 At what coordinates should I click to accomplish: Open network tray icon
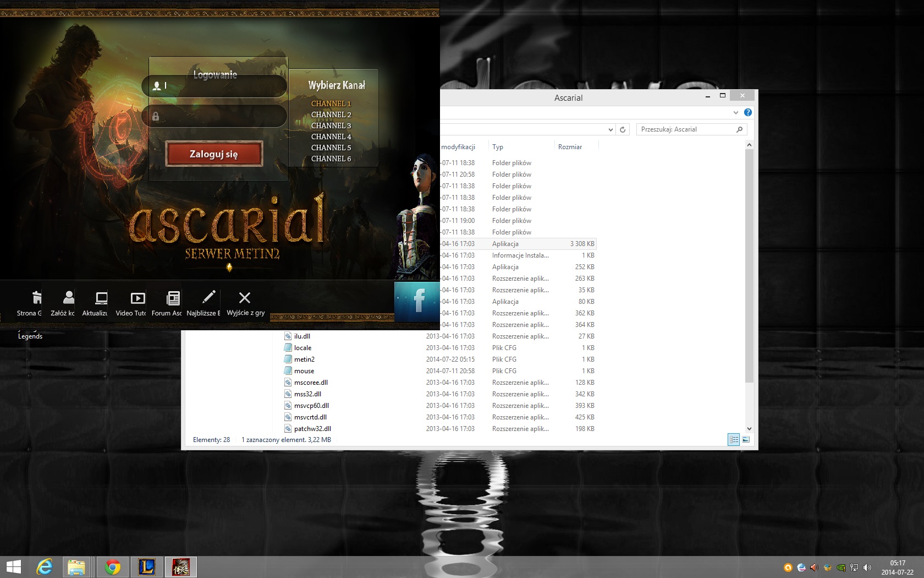(854, 568)
